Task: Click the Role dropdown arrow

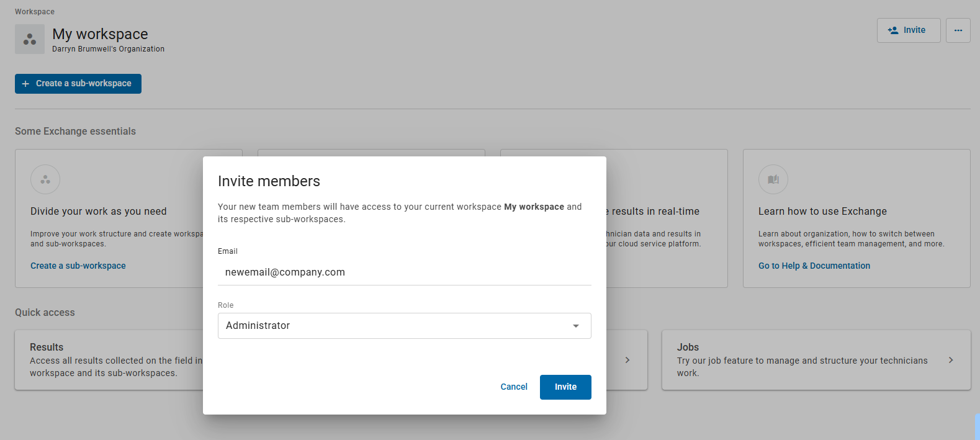Action: pyautogui.click(x=576, y=326)
